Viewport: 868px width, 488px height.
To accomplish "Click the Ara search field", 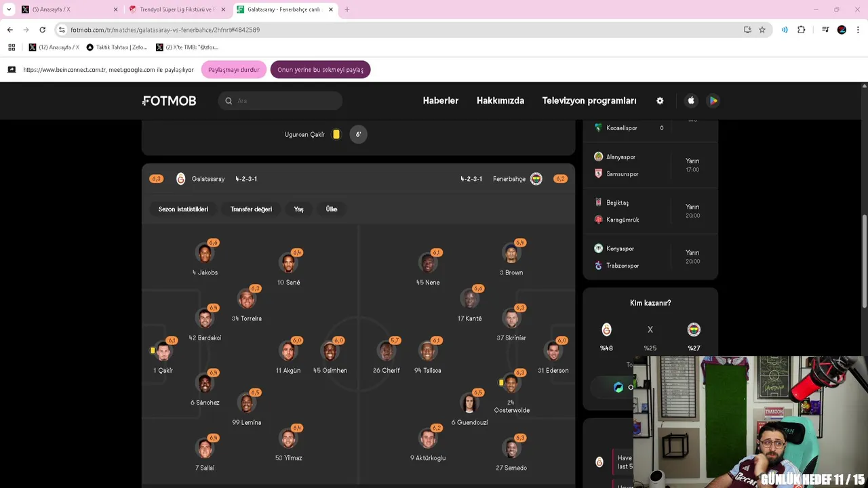I will (280, 100).
